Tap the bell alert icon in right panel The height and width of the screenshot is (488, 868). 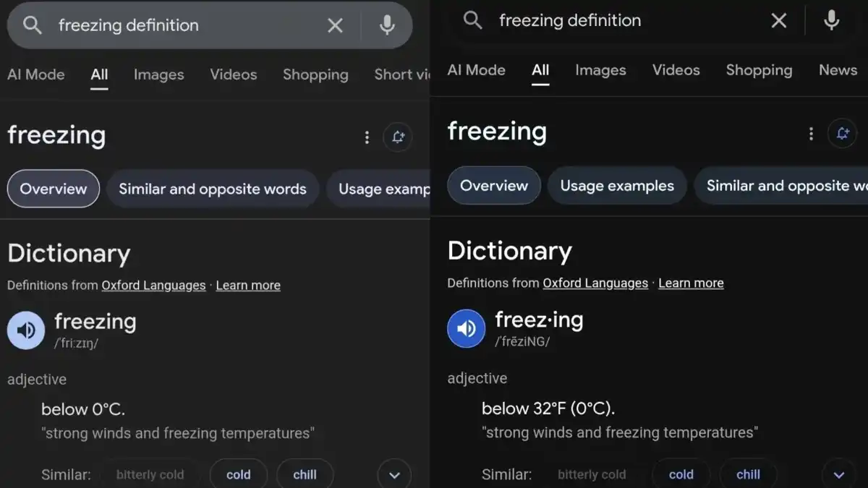click(x=842, y=134)
